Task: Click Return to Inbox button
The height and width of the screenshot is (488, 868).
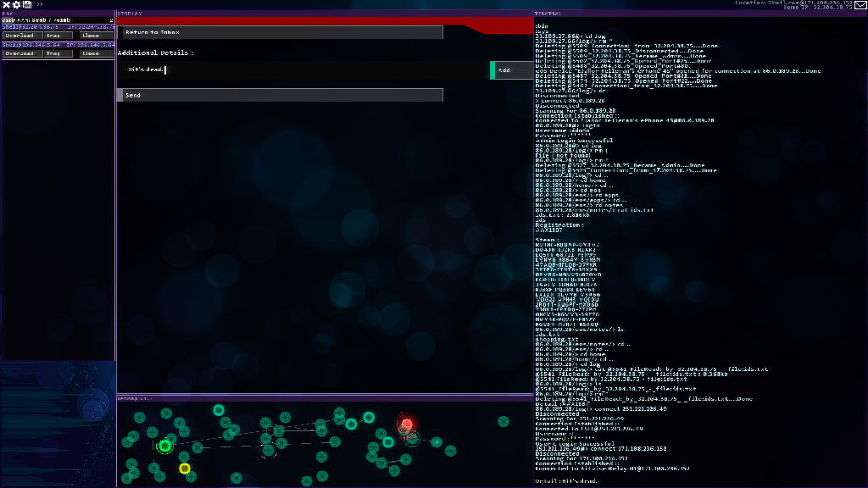Action: (x=280, y=32)
